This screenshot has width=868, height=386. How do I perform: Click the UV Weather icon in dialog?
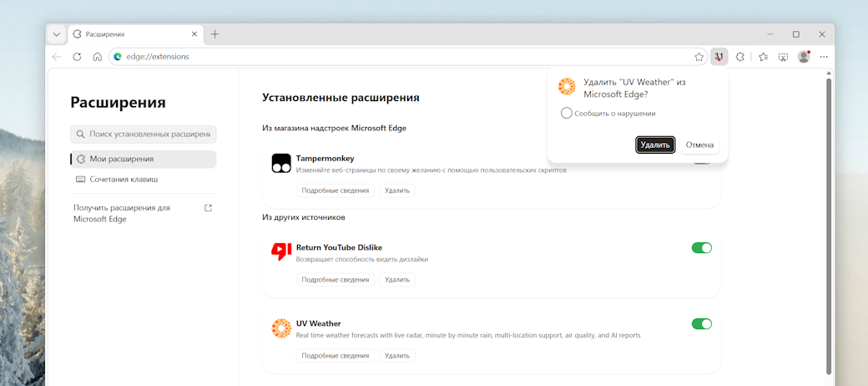(567, 86)
